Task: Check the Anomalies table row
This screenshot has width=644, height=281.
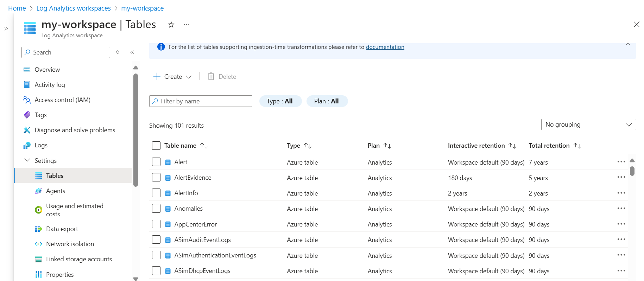Action: (x=156, y=209)
